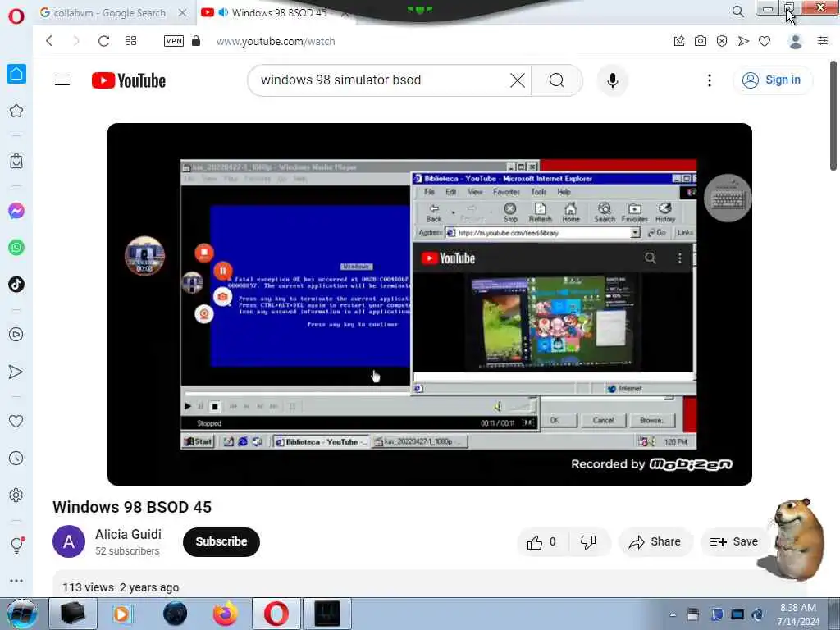Show hidden system tray icons
The width and height of the screenshot is (840, 630).
coord(673,614)
